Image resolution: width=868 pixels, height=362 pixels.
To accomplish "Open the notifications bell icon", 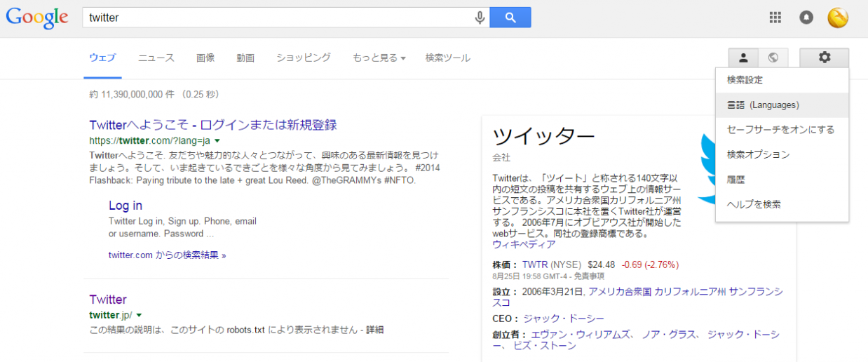I will tap(806, 18).
